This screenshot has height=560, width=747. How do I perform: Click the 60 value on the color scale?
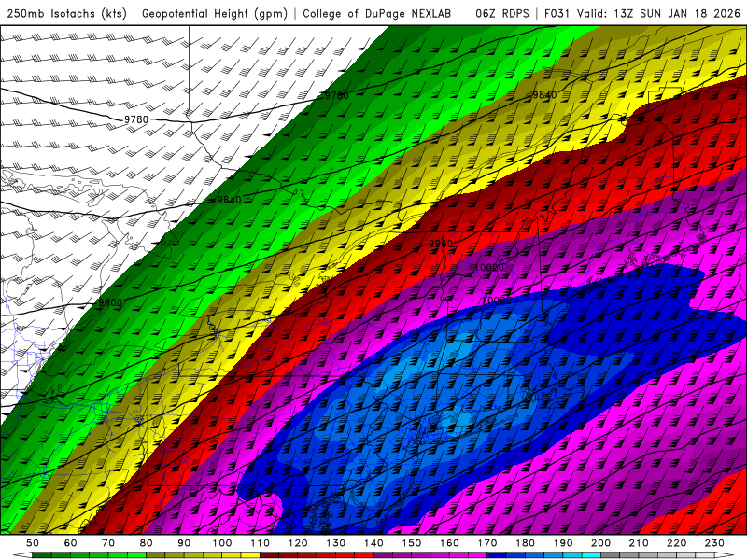(70, 543)
